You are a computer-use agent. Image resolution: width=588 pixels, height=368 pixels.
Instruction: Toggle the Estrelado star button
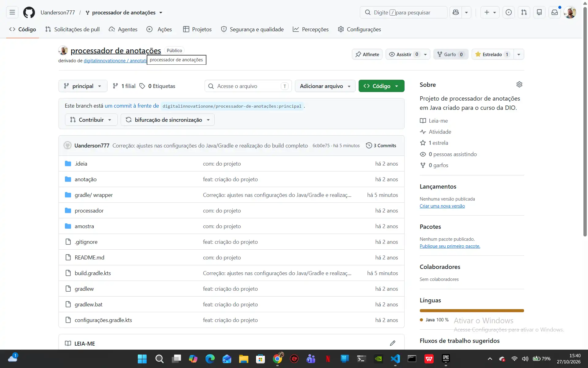[492, 54]
